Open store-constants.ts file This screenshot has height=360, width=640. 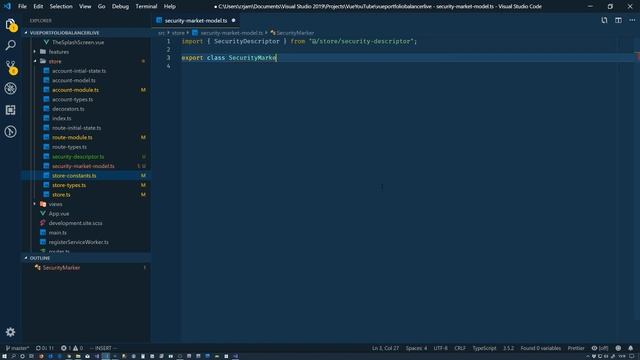[x=74, y=176]
